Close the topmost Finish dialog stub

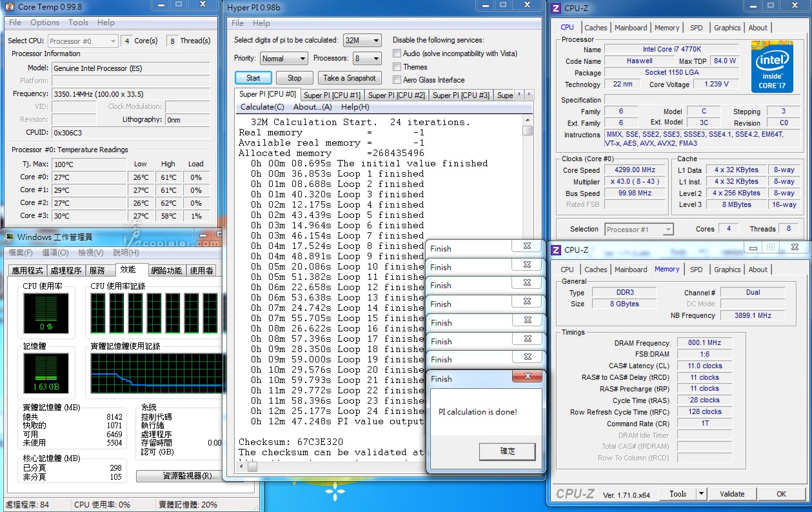[527, 246]
